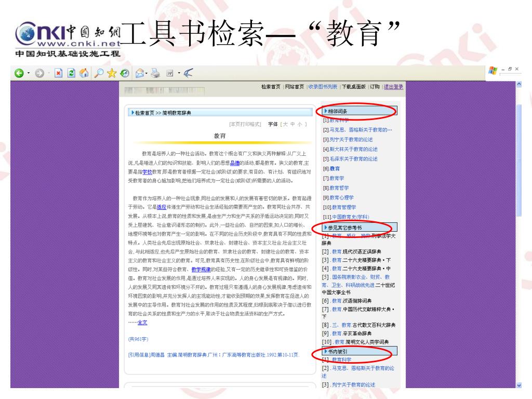The width and height of the screenshot is (532, 399).
Task: Click the 引用信息 citation line
Action: click(214, 355)
